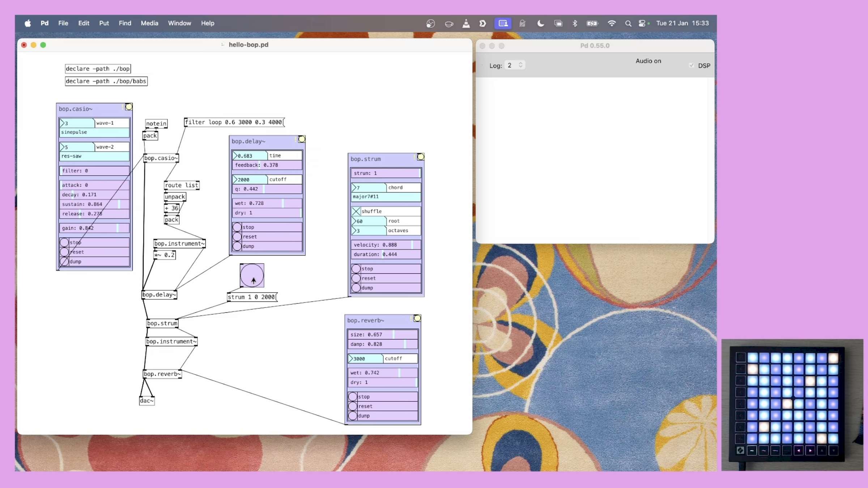This screenshot has width=868, height=488.
Task: Fire the dump bang in bop.reverb~ panel
Action: pos(353,416)
